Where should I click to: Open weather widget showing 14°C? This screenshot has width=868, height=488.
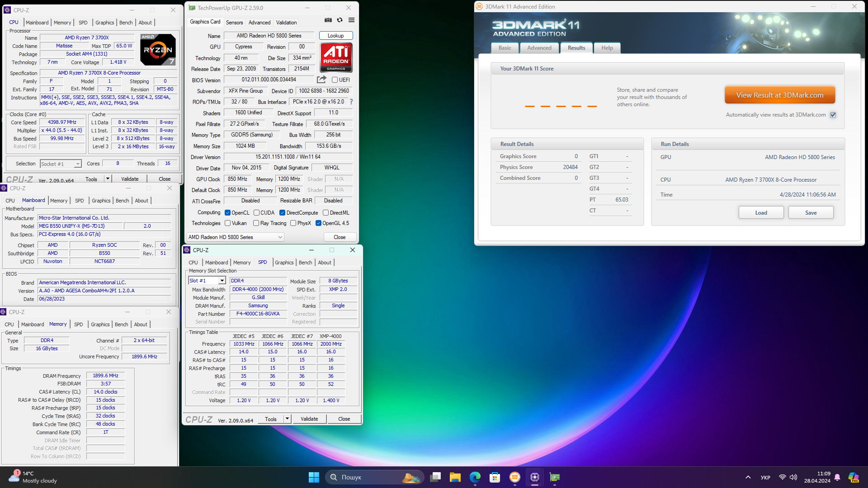(34, 477)
